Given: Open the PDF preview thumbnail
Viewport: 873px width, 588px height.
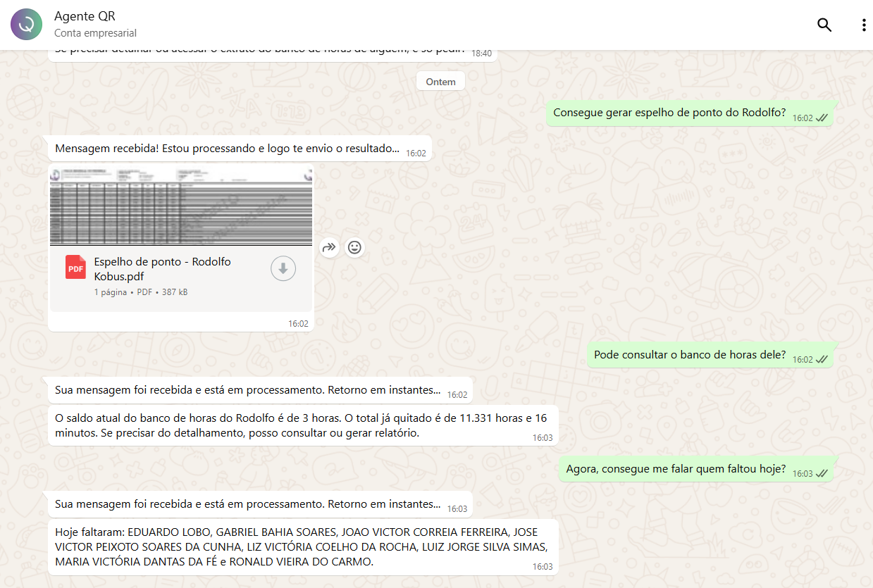Looking at the screenshot, I should pyautogui.click(x=181, y=205).
